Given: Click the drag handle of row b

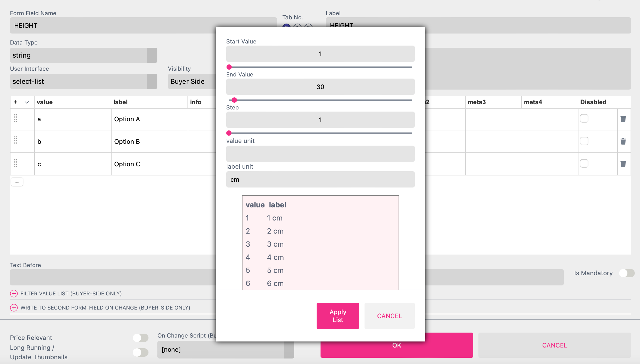Looking at the screenshot, I should 16,141.
